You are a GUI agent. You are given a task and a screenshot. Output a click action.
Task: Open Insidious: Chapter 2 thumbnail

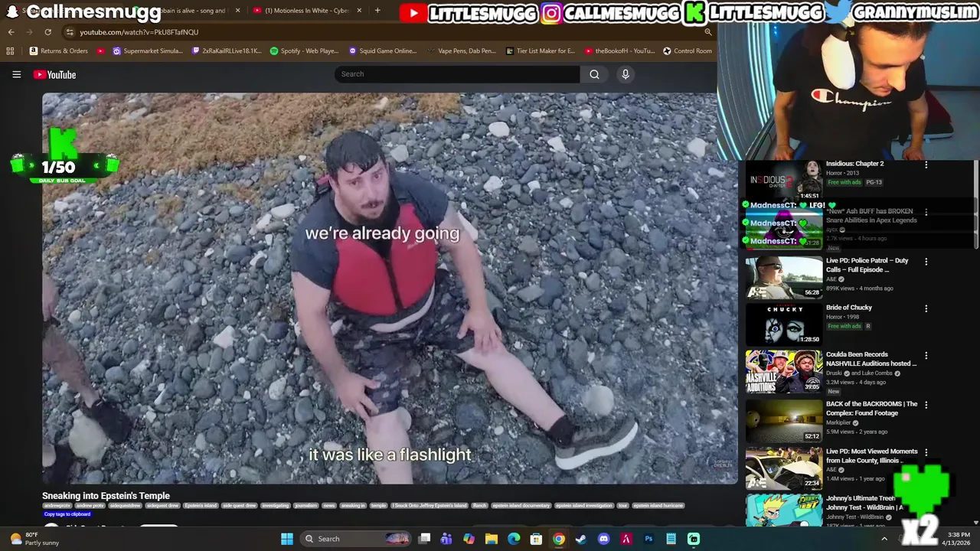(783, 180)
